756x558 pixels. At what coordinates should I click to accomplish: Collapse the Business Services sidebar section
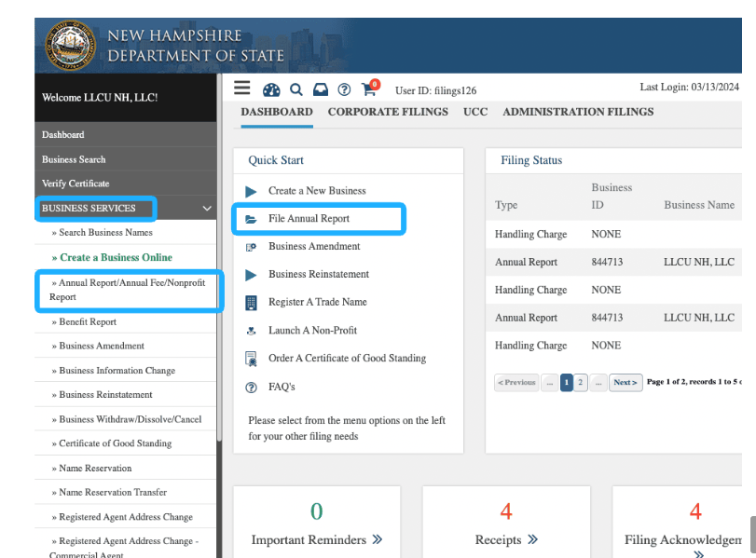click(206, 209)
